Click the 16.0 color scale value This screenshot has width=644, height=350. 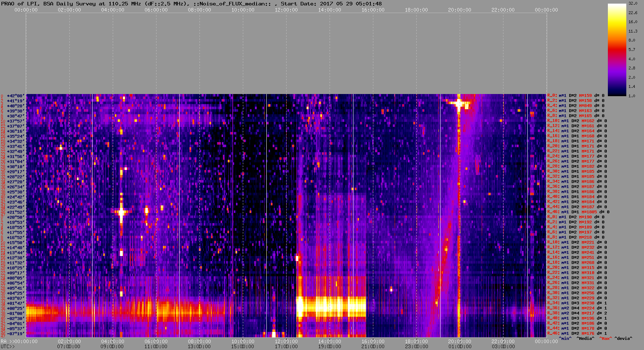tap(633, 22)
